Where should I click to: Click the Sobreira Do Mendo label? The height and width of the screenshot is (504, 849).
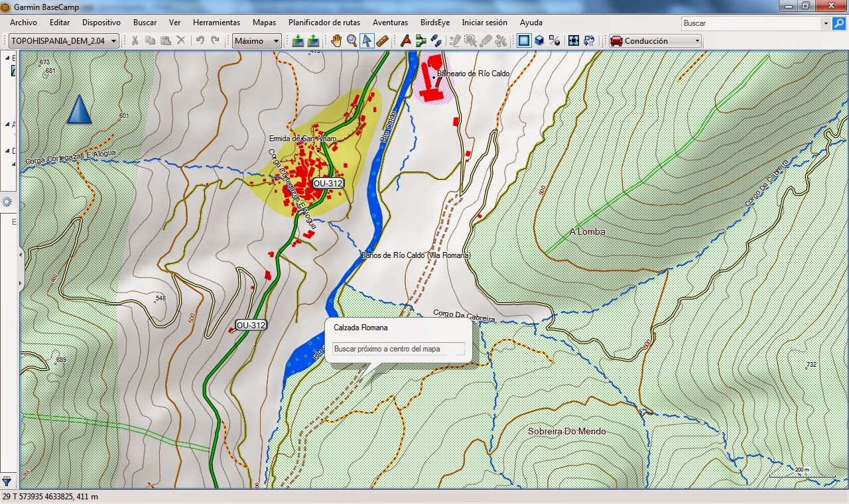click(x=566, y=431)
